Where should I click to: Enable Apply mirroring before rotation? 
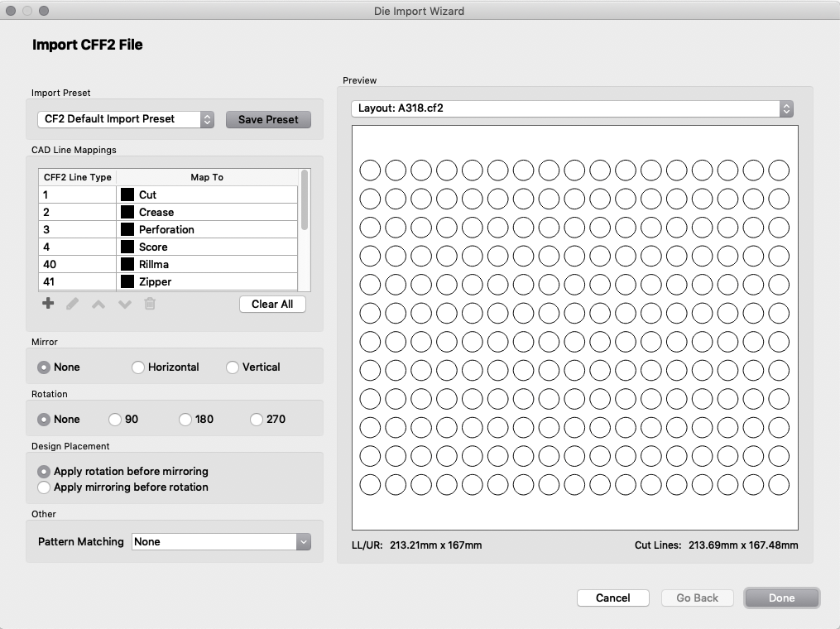pos(44,487)
